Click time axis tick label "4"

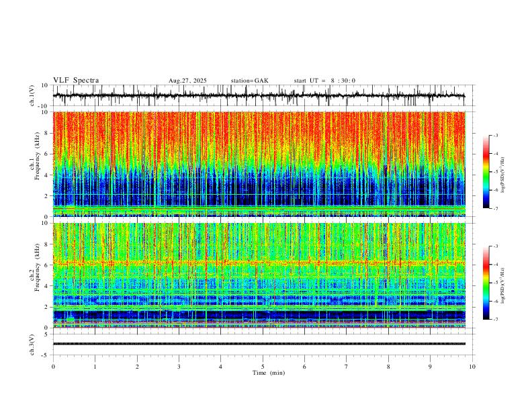click(x=220, y=367)
